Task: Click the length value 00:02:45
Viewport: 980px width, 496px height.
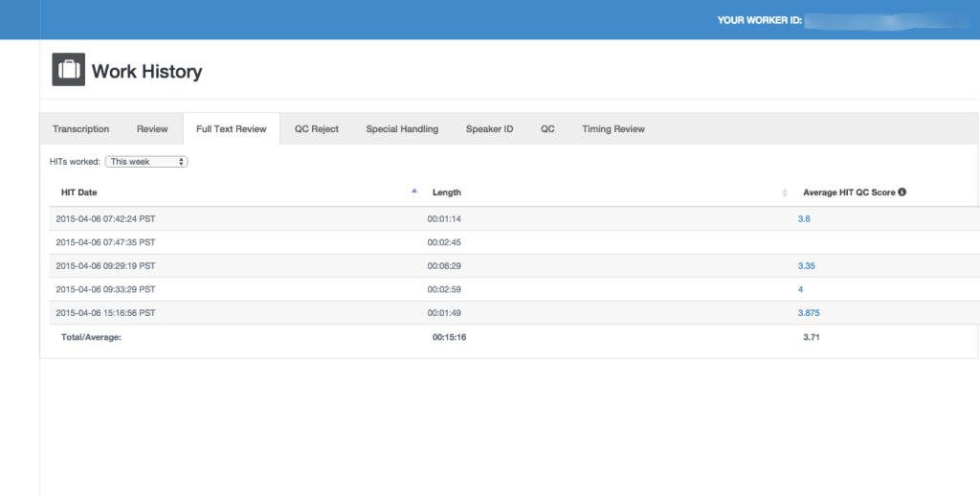Action: 444,242
